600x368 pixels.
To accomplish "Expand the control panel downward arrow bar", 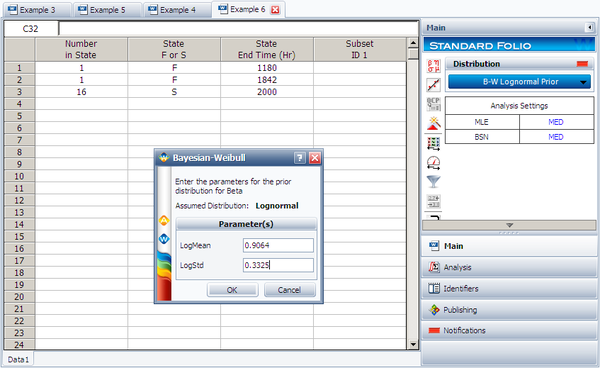I will pos(509,225).
